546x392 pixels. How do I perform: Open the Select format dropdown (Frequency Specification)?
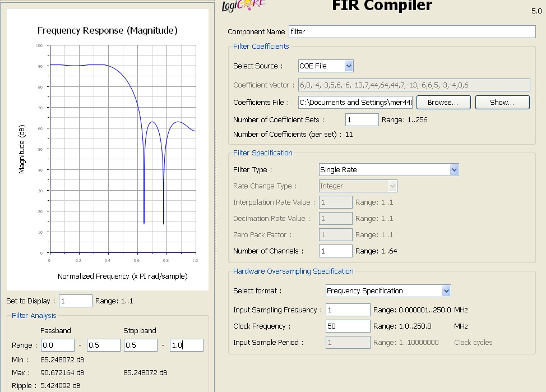coord(388,291)
